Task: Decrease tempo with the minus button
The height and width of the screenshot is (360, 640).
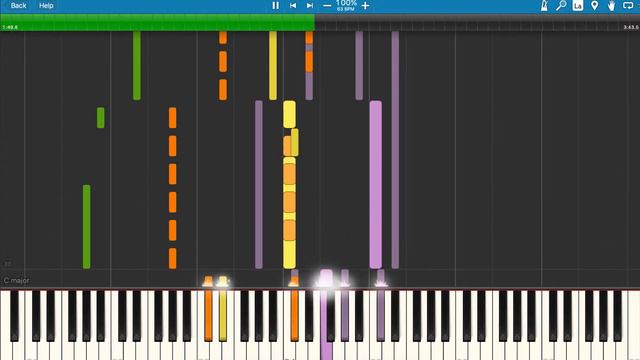Action: [x=327, y=6]
